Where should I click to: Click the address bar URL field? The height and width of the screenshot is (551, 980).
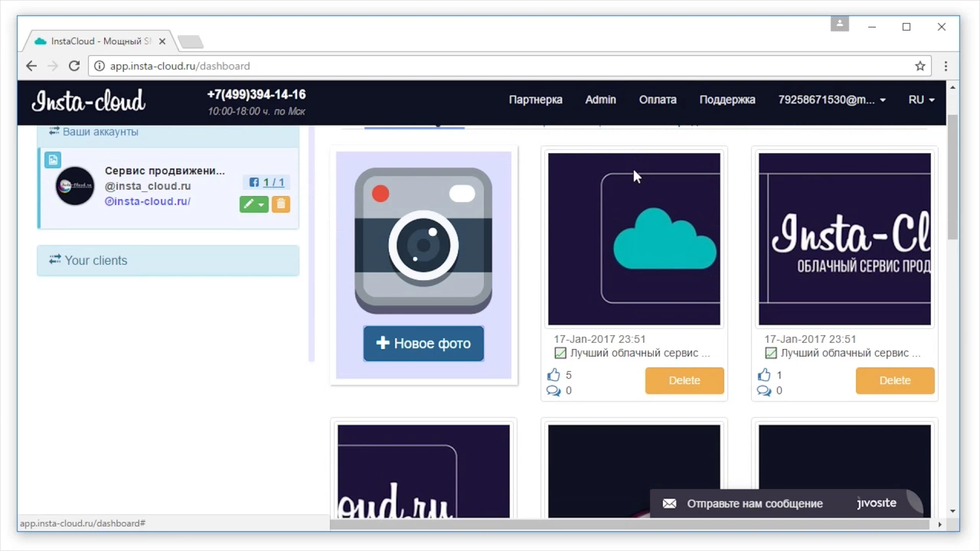click(509, 66)
